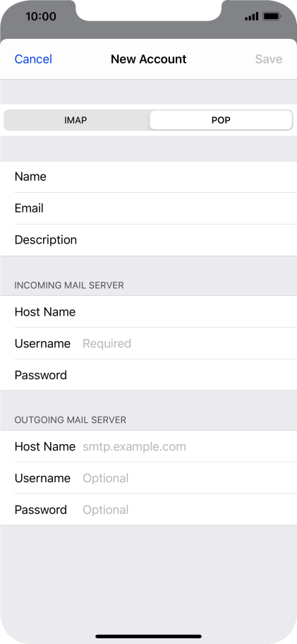Select the Description field

(x=148, y=240)
